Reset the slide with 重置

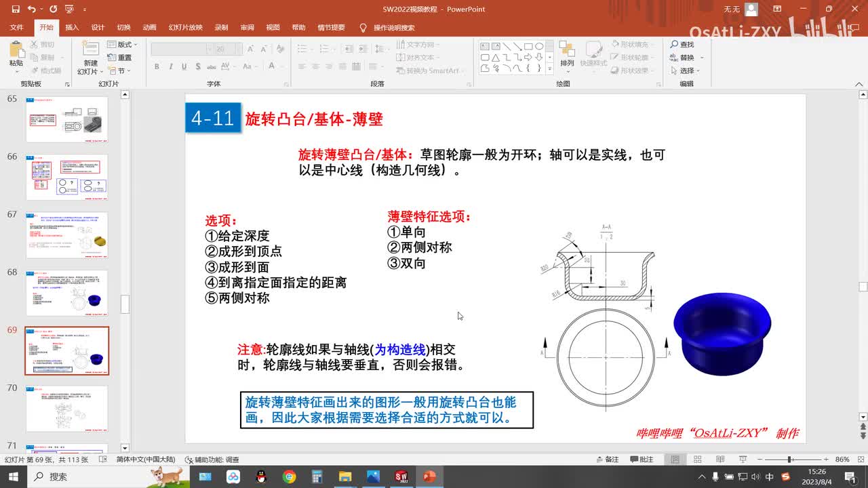(x=120, y=58)
